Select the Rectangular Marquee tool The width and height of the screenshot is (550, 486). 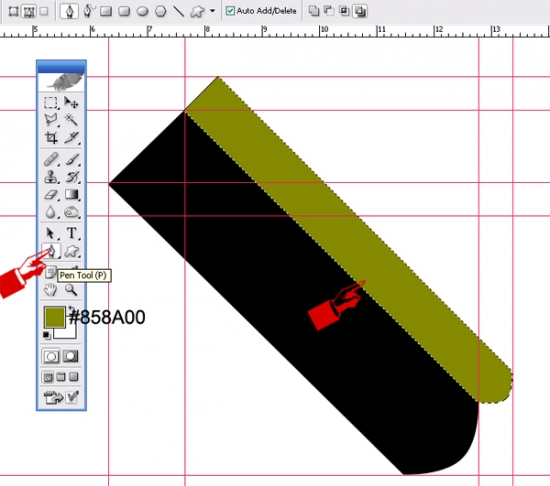click(x=51, y=103)
